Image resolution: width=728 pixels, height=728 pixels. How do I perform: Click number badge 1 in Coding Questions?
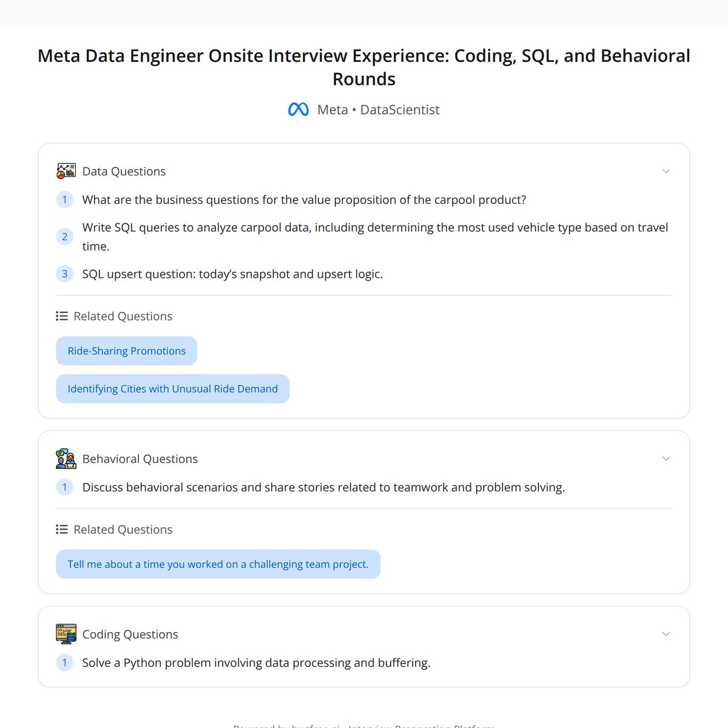point(65,662)
